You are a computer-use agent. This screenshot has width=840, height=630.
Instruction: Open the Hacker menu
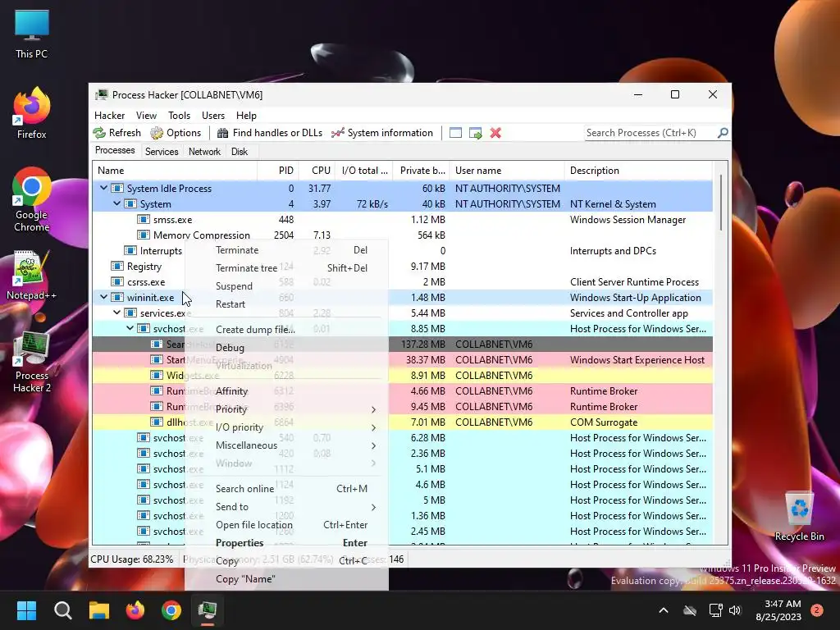click(x=109, y=115)
